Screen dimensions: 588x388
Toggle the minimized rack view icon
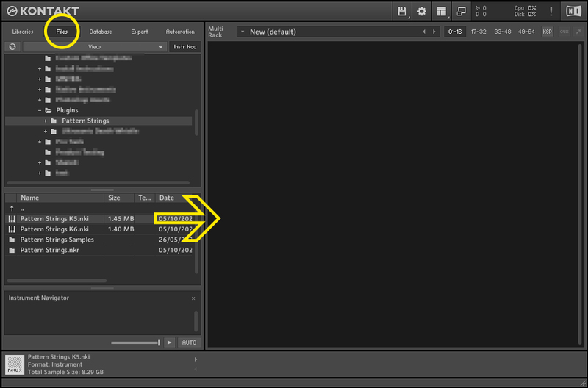click(462, 11)
